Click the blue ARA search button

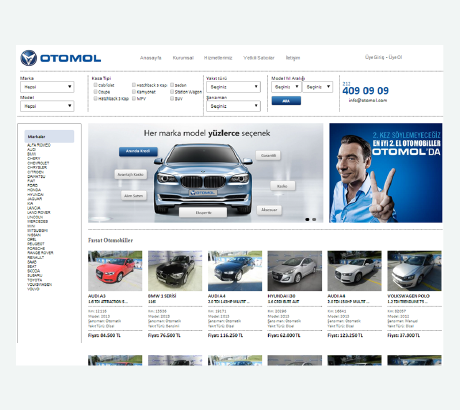click(286, 101)
